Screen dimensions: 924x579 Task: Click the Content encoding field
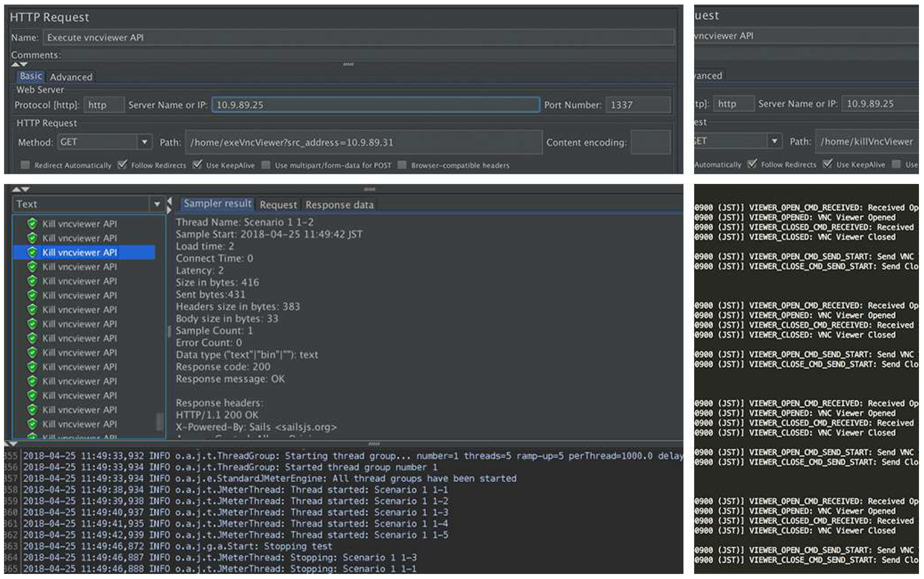650,142
